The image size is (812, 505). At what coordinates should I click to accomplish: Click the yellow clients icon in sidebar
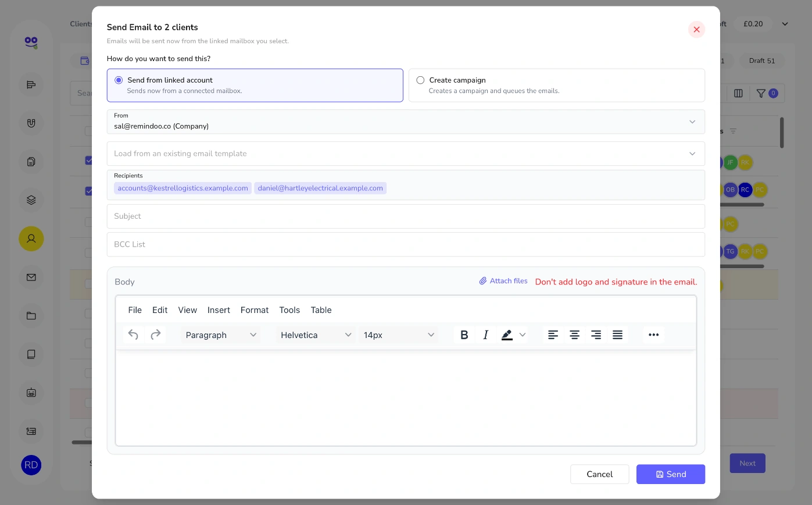31,239
